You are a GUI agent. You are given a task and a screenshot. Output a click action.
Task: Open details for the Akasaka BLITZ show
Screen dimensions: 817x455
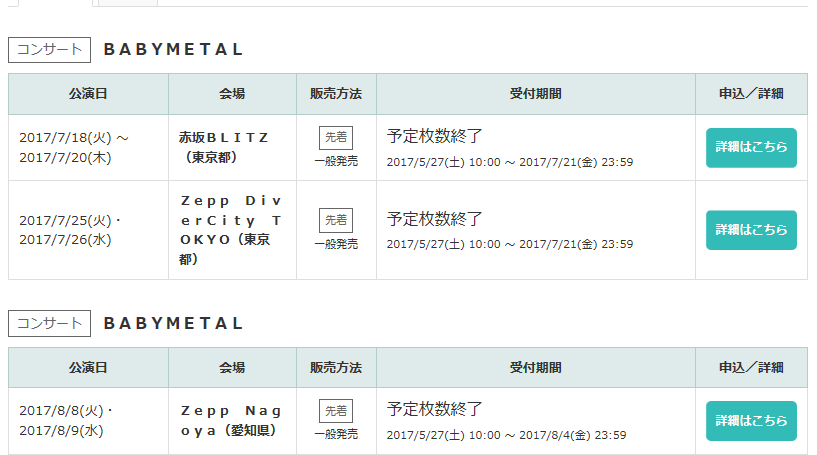pyautogui.click(x=751, y=147)
